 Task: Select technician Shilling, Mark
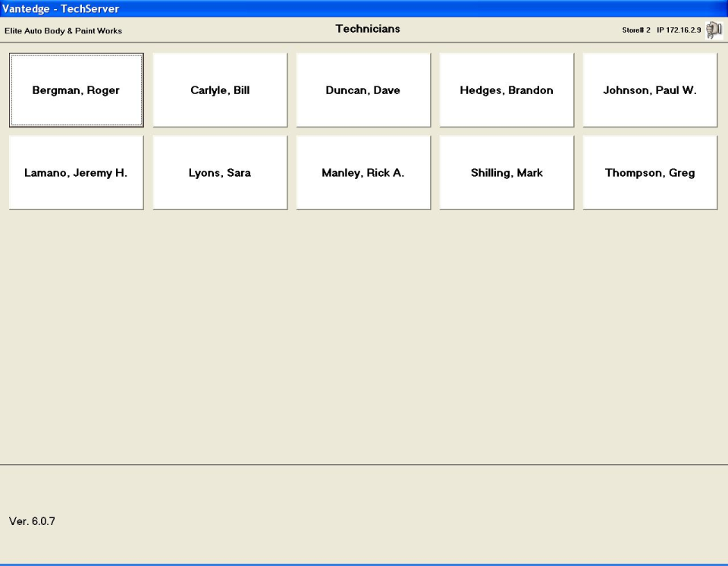tap(506, 172)
